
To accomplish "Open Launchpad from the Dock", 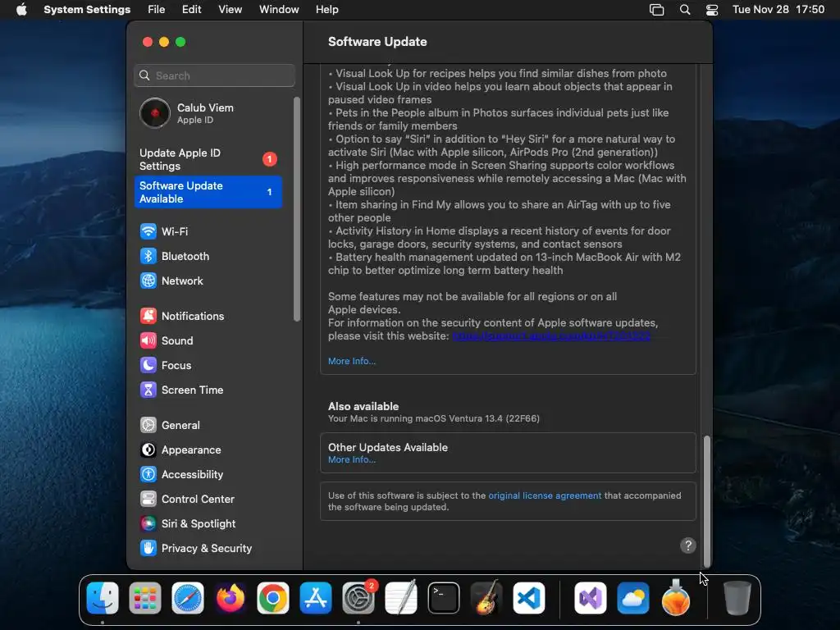I will tap(145, 598).
